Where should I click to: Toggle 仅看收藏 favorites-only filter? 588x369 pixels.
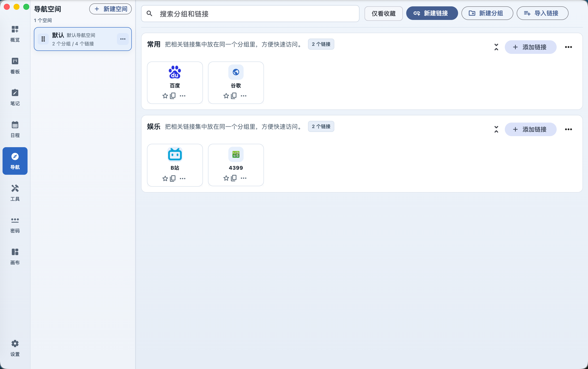[x=384, y=13]
